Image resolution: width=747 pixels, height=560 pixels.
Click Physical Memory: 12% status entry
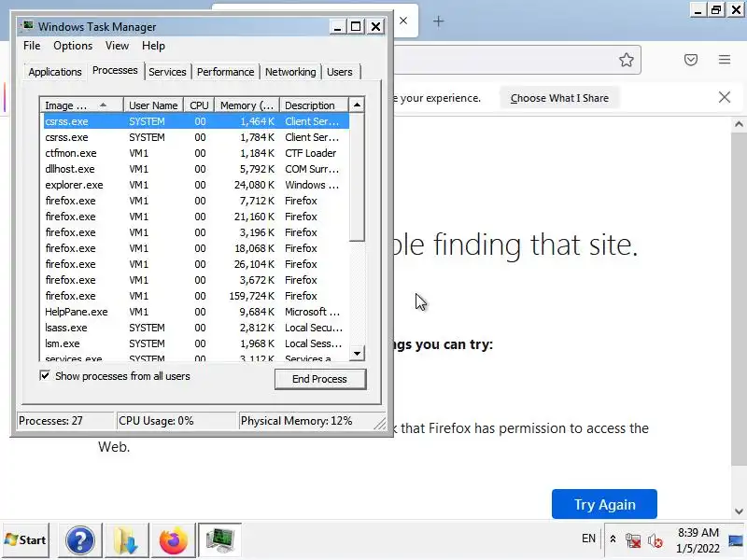tap(307, 421)
